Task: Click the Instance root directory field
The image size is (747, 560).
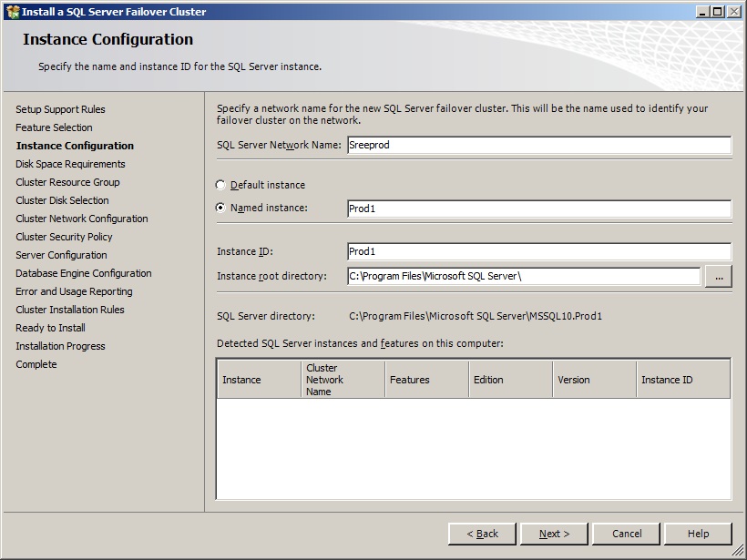Action: (x=523, y=276)
